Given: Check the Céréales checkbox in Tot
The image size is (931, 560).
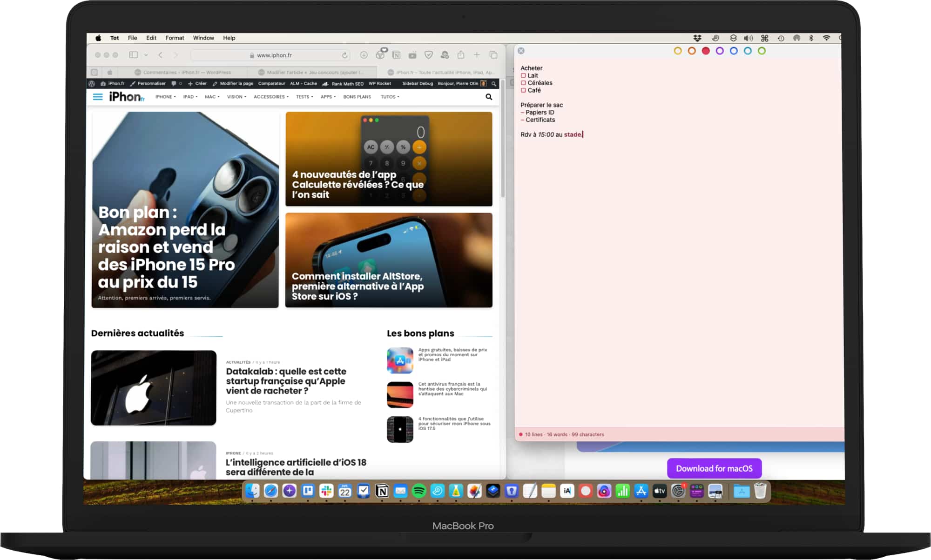Looking at the screenshot, I should [523, 83].
